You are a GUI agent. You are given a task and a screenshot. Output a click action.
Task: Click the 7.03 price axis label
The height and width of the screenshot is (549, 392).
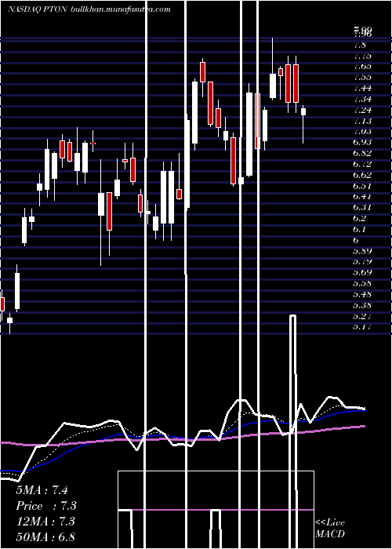tap(362, 132)
